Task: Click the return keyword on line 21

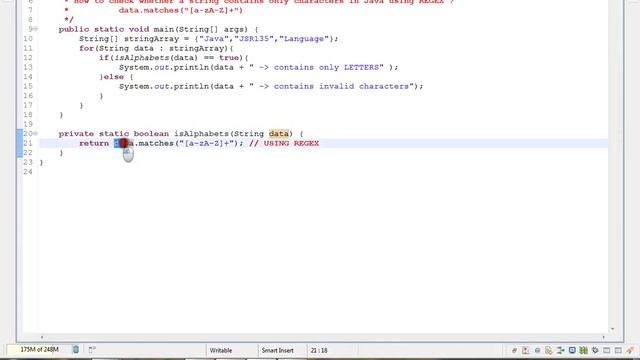Action: tap(94, 143)
